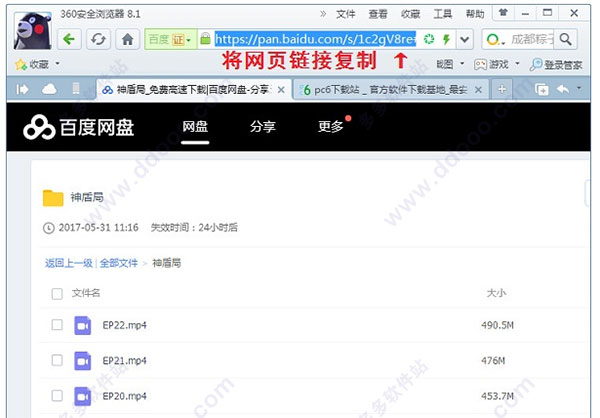Open the 收藏 menu in menu bar
Screen dimensions: 600x418
[411, 14]
